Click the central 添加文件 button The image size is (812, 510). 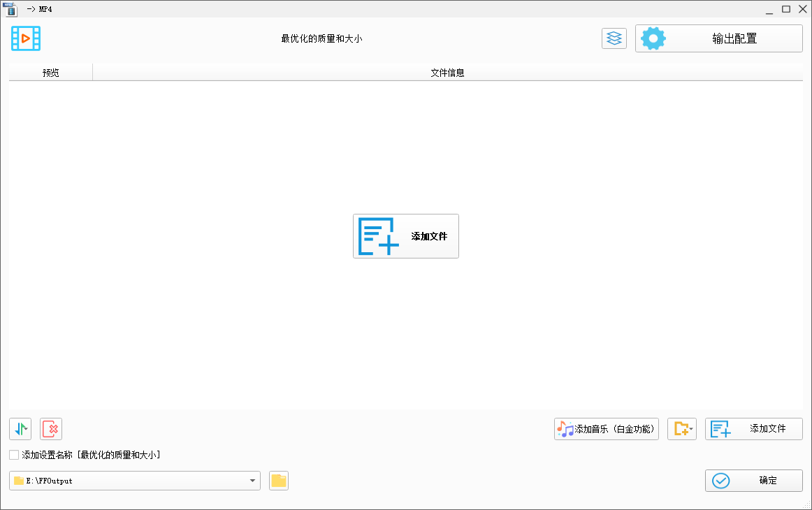point(405,236)
